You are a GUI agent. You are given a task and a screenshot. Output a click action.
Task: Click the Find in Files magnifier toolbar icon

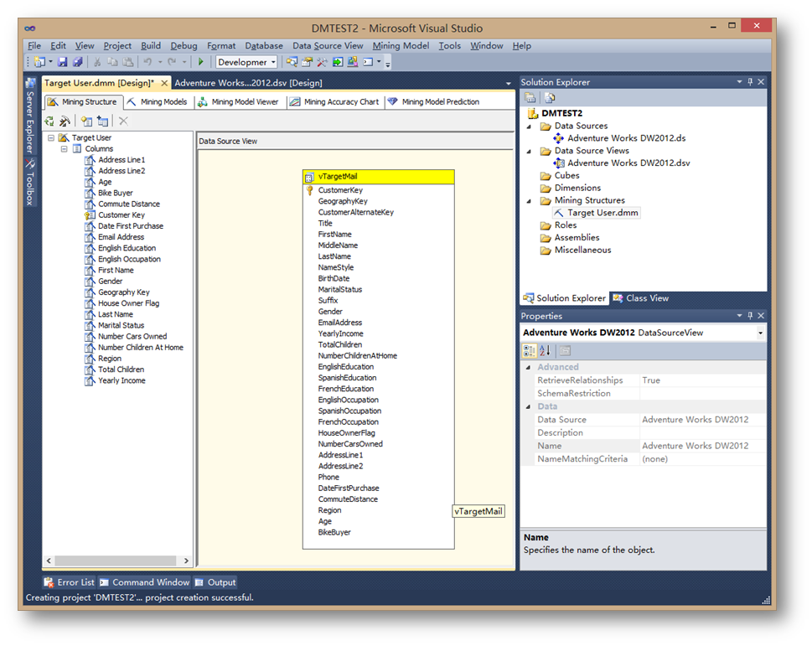(292, 62)
